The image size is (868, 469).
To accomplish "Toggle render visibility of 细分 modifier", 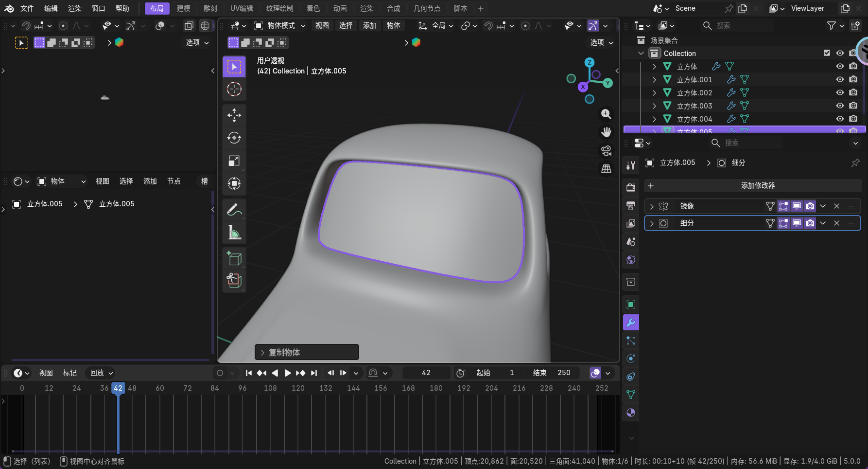I will click(810, 223).
